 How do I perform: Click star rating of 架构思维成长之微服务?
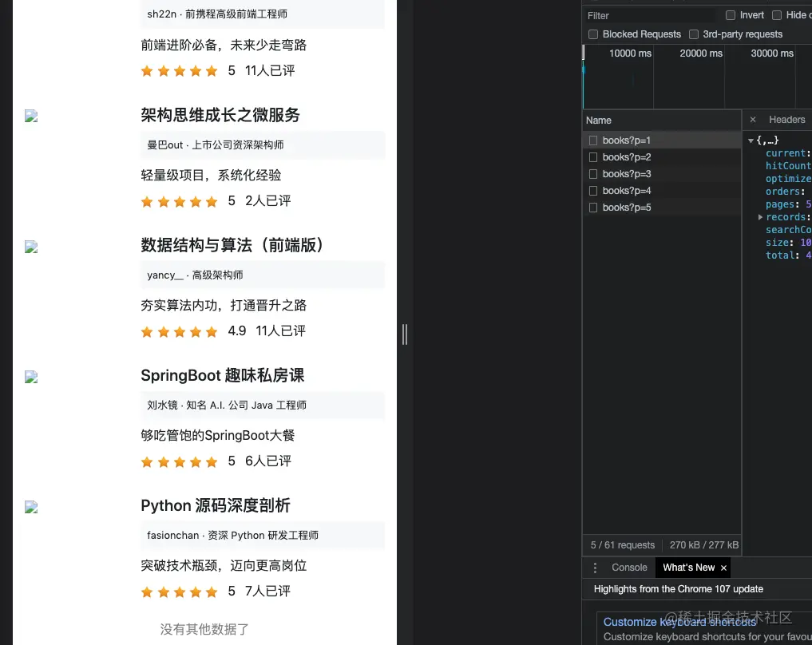pos(179,201)
